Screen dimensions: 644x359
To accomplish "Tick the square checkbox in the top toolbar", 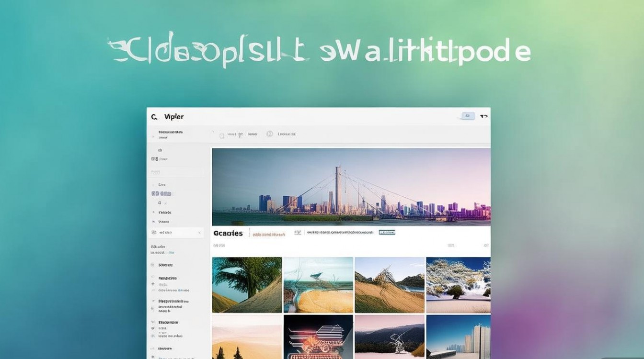I will click(222, 136).
